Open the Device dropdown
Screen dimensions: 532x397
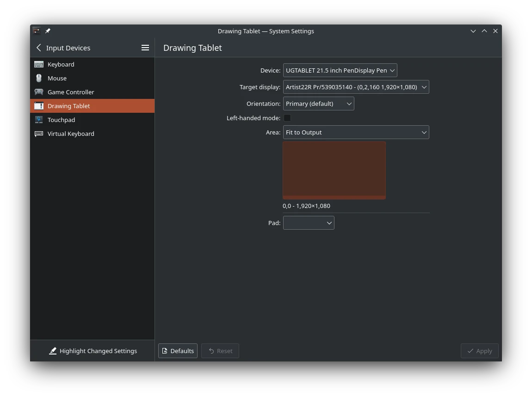tap(340, 71)
